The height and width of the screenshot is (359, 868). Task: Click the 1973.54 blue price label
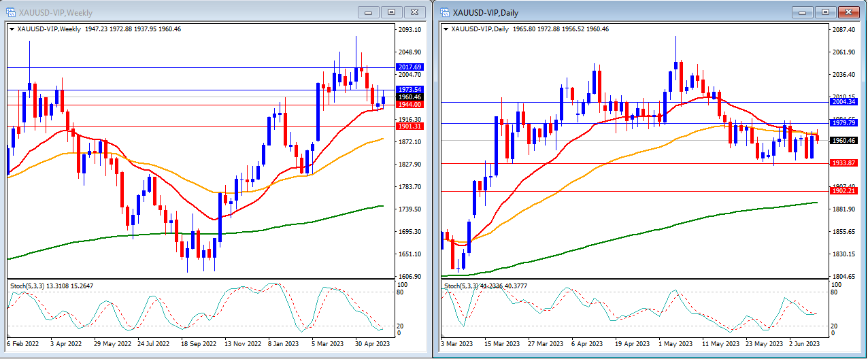(410, 90)
